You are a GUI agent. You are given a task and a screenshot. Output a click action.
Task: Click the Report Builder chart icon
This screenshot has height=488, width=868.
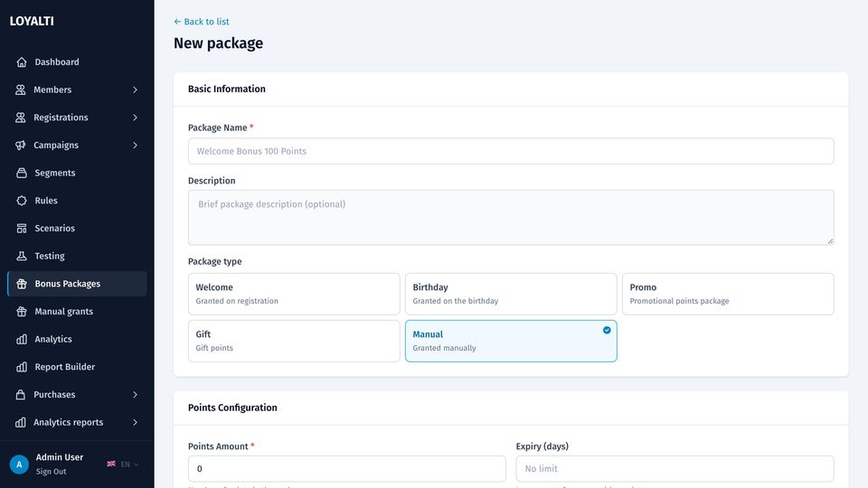pyautogui.click(x=22, y=367)
